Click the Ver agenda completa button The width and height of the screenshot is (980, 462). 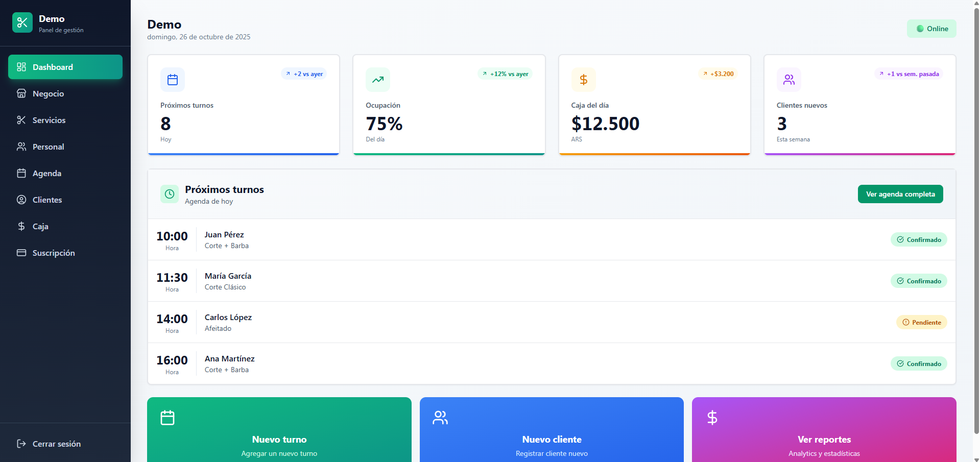click(900, 194)
